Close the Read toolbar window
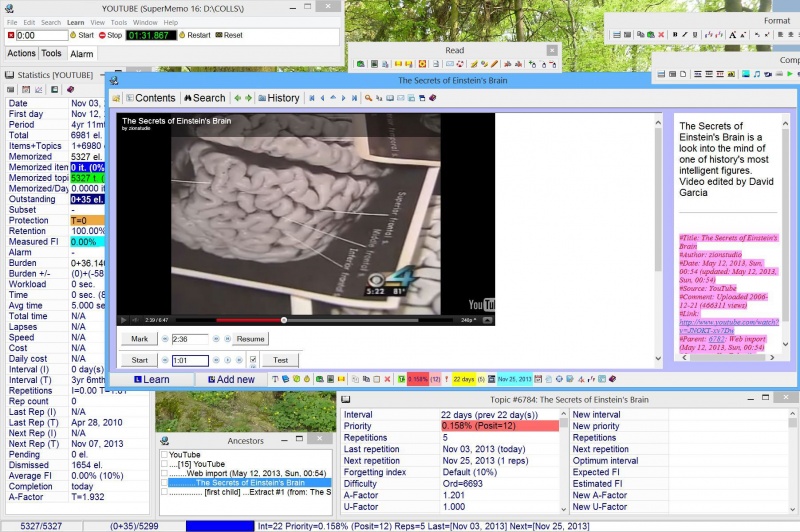Viewport: 800px width, 532px height. (x=552, y=50)
